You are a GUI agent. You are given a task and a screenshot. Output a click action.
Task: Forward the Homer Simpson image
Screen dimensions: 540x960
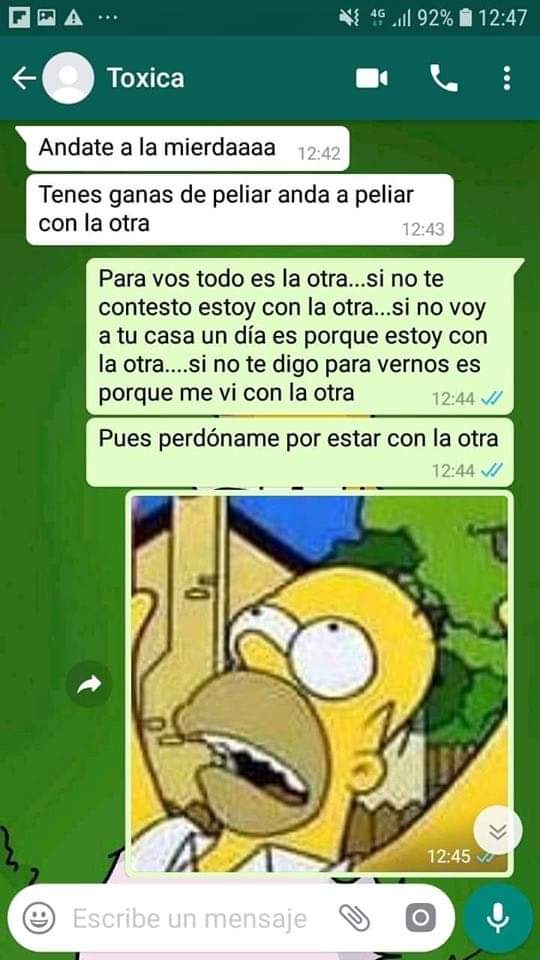coord(89,684)
